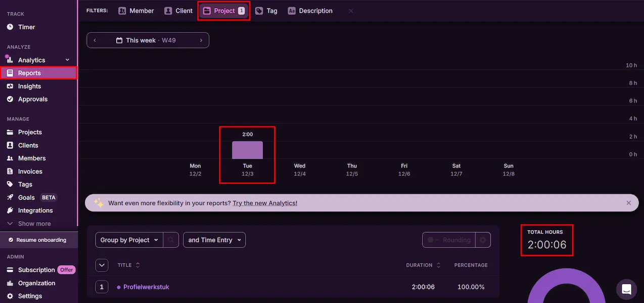Click the Try the new Analytics link
644x303 pixels.
pos(265,203)
